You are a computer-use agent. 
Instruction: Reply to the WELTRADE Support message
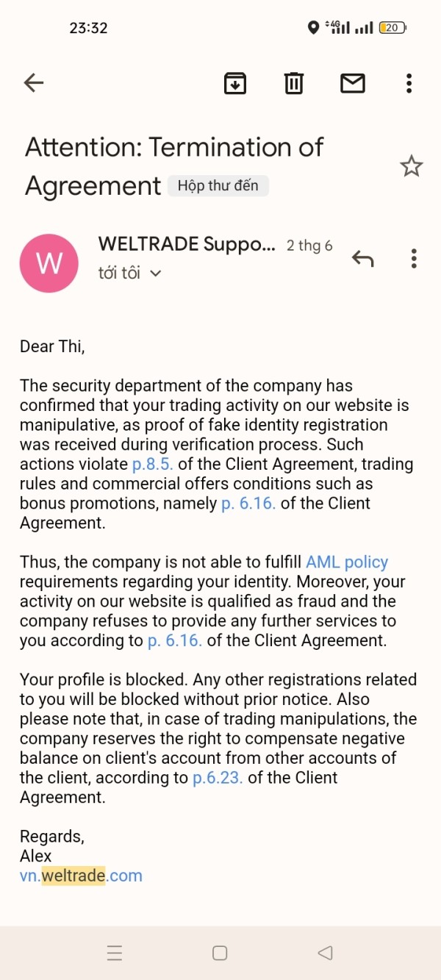point(362,259)
